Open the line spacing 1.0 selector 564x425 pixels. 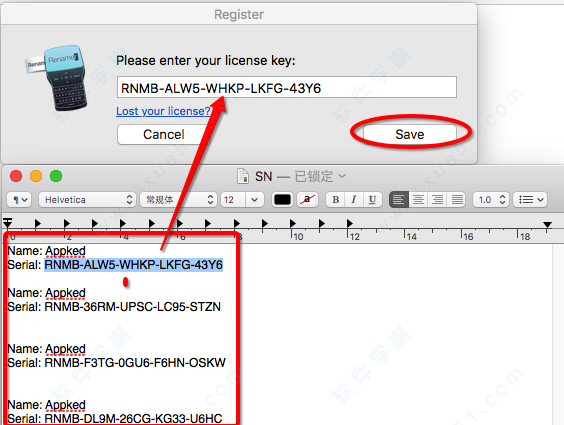(491, 200)
